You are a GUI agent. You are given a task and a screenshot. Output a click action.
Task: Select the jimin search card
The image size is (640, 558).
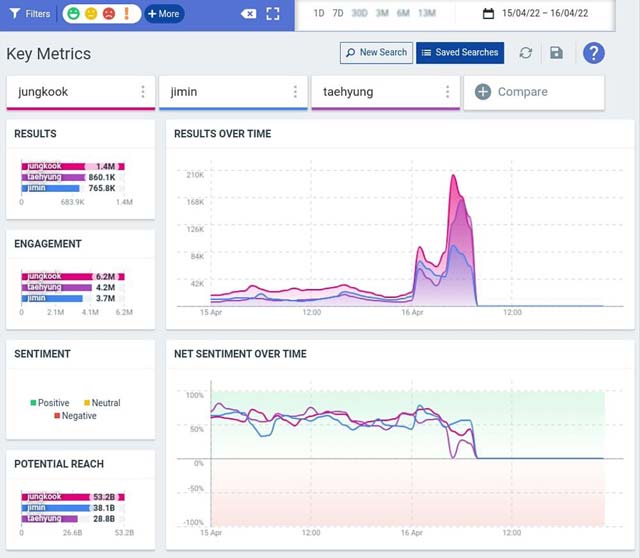tap(233, 92)
